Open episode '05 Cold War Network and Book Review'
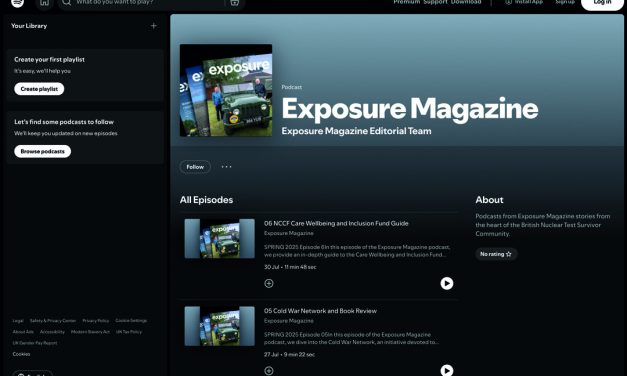The image size is (627, 376). click(x=320, y=311)
